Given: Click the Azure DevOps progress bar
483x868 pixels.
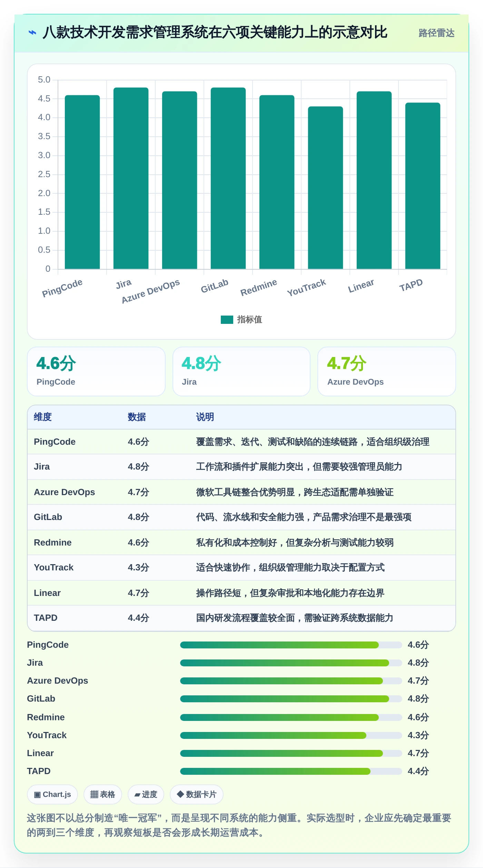Looking at the screenshot, I should 291,681.
